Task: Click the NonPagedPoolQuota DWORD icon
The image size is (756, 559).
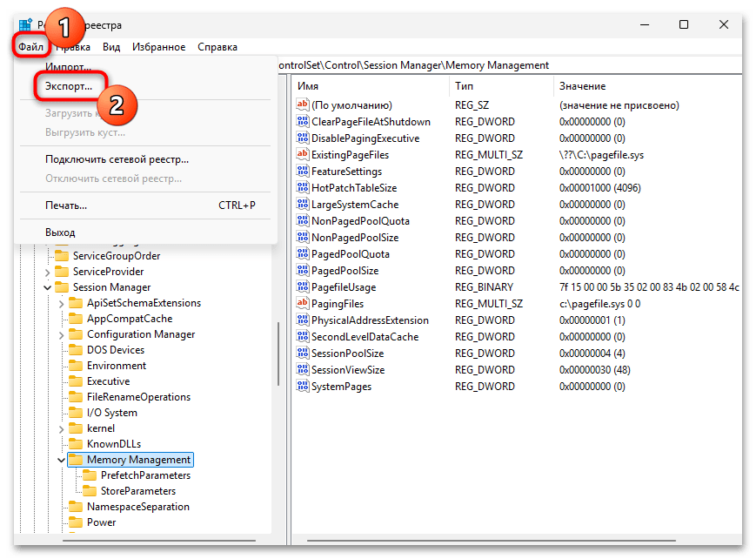Action: 302,220
